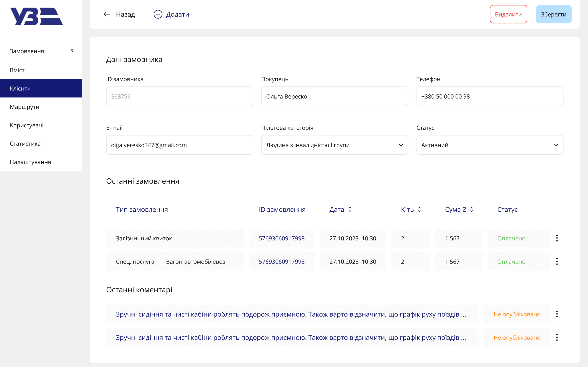
Task: Open options menu for Вагон-автомобілевоз order
Action: [x=557, y=261]
